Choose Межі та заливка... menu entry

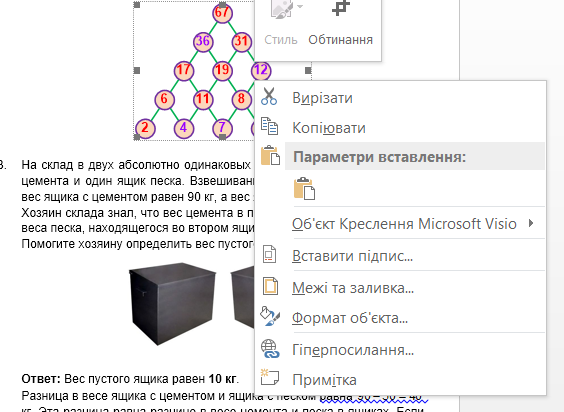point(400,288)
